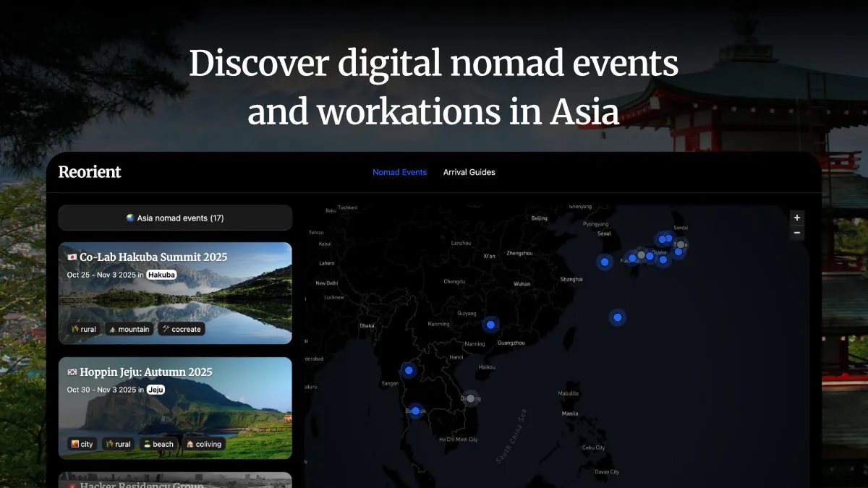
Task: Click the isolated ocean marker southeast of Shanghai
Action: [x=617, y=317]
